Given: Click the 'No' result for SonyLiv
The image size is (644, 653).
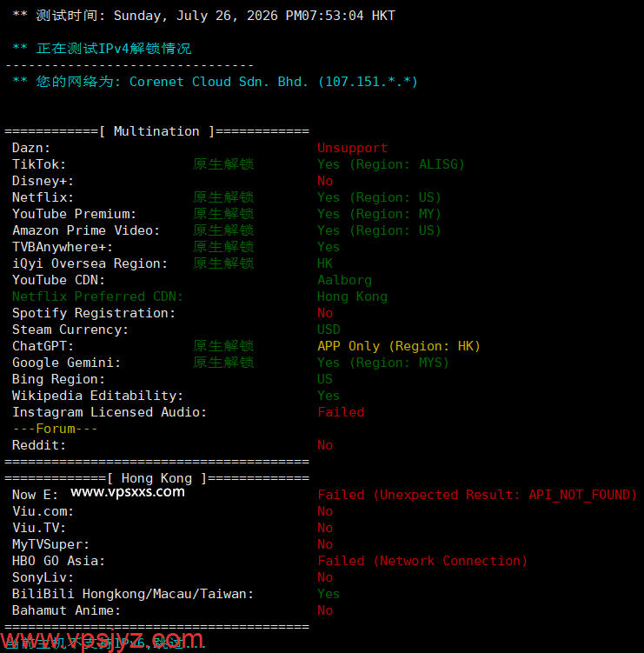Looking at the screenshot, I should 325,577.
